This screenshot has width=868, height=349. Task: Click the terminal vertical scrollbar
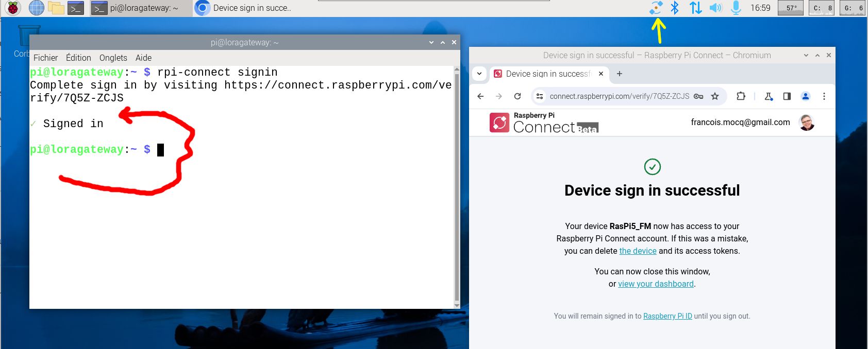[456, 187]
